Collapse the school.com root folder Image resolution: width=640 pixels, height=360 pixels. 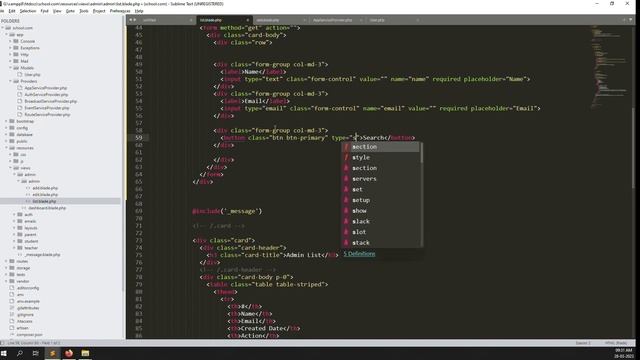click(3, 28)
